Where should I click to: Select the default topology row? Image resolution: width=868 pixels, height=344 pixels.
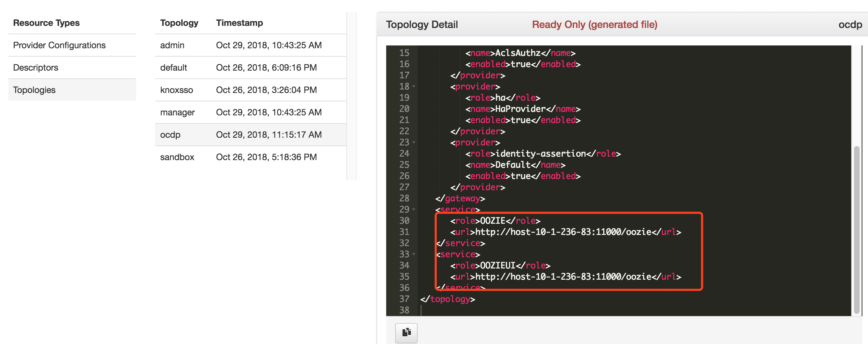(251, 67)
